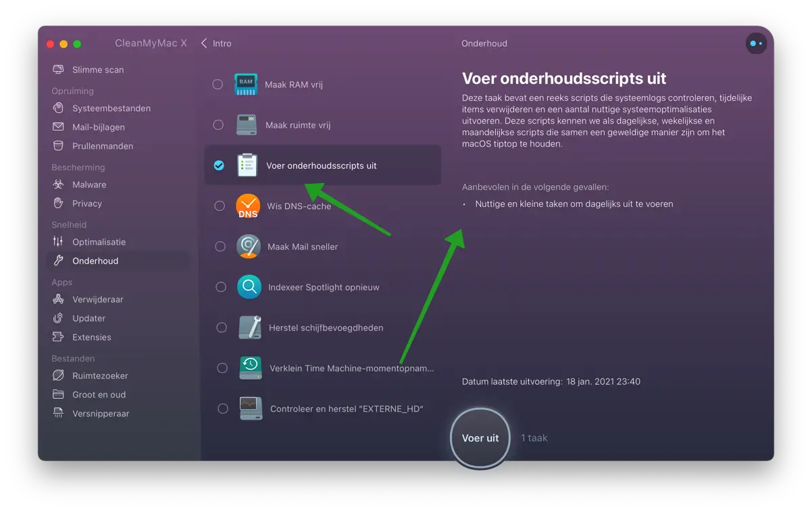Click the Maak ruimte vrij disk icon
Screen dimensions: 812x511
click(247, 125)
